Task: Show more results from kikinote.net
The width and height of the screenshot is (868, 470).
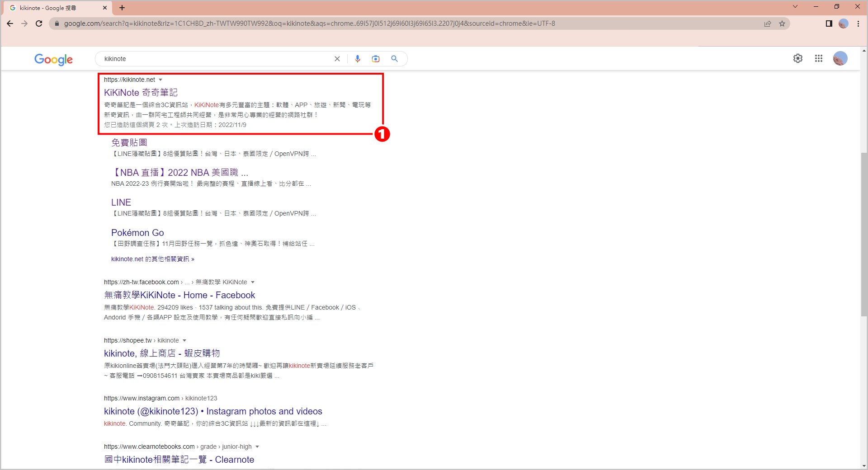Action: (153, 259)
